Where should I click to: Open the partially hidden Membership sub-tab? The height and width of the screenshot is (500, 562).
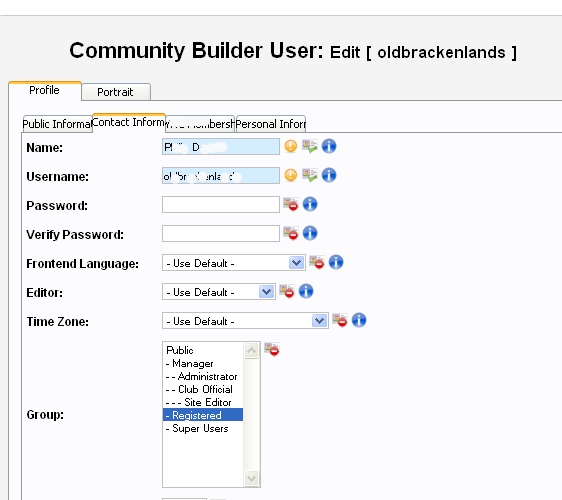(200, 124)
